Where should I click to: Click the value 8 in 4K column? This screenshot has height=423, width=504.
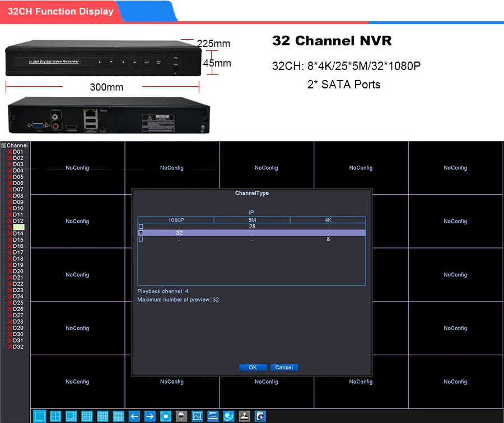[x=328, y=239]
